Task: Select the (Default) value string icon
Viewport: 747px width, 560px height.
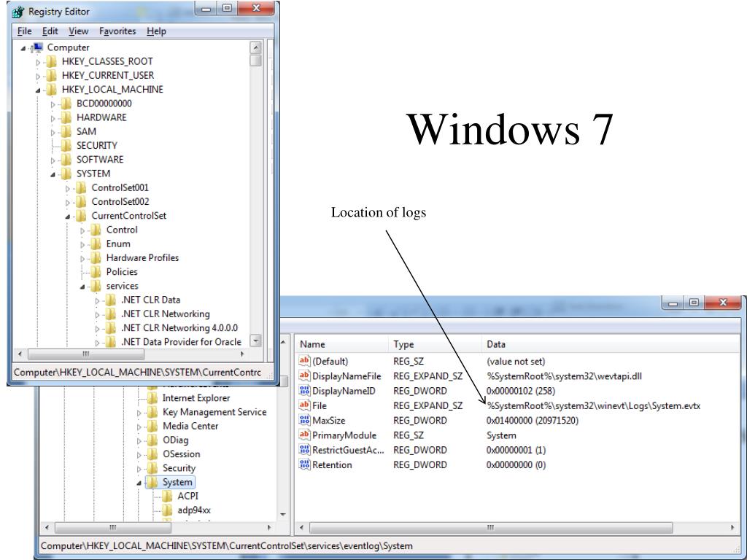Action: [304, 361]
